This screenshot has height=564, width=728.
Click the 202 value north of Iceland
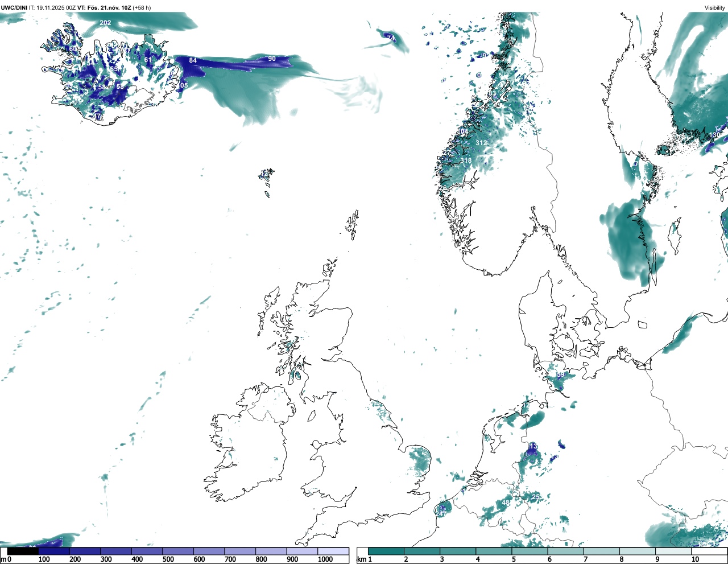[x=105, y=23]
